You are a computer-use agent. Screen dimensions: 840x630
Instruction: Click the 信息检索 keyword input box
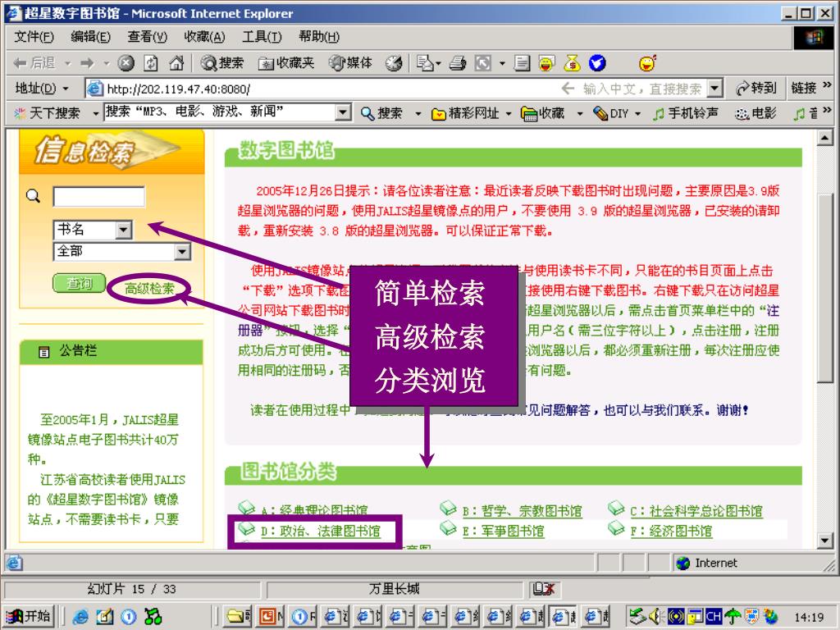click(98, 197)
